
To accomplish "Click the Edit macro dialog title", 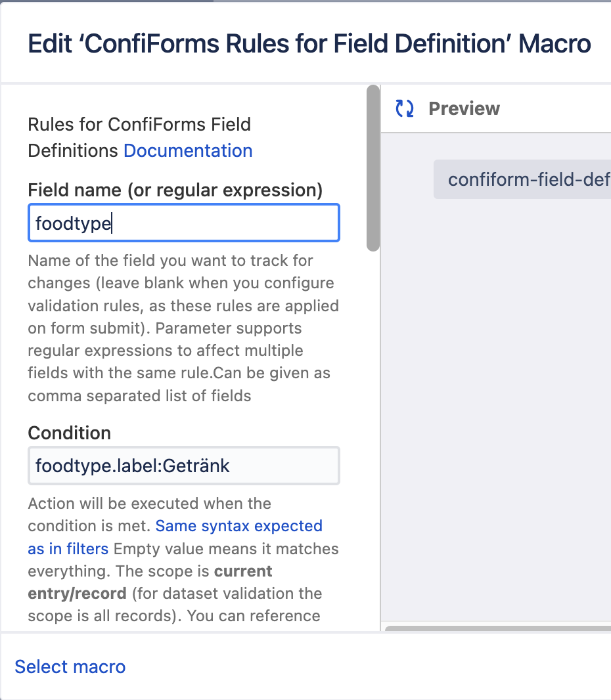I will [309, 44].
